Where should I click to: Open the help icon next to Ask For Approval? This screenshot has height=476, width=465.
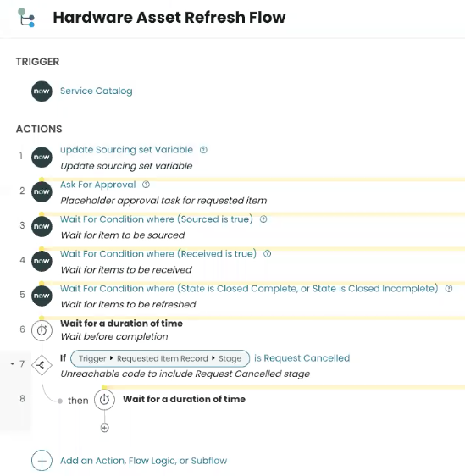click(x=146, y=185)
